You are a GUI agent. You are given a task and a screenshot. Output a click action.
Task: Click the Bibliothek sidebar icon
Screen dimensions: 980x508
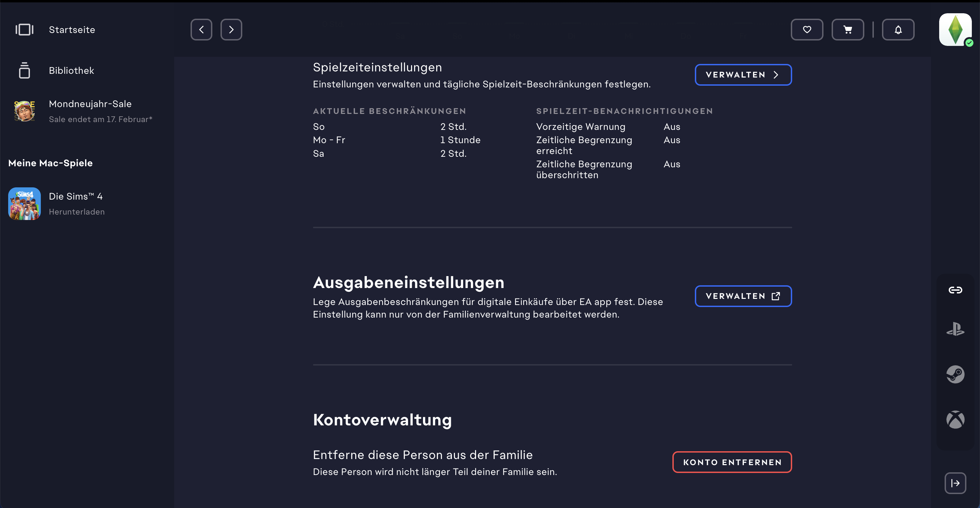[x=24, y=71]
